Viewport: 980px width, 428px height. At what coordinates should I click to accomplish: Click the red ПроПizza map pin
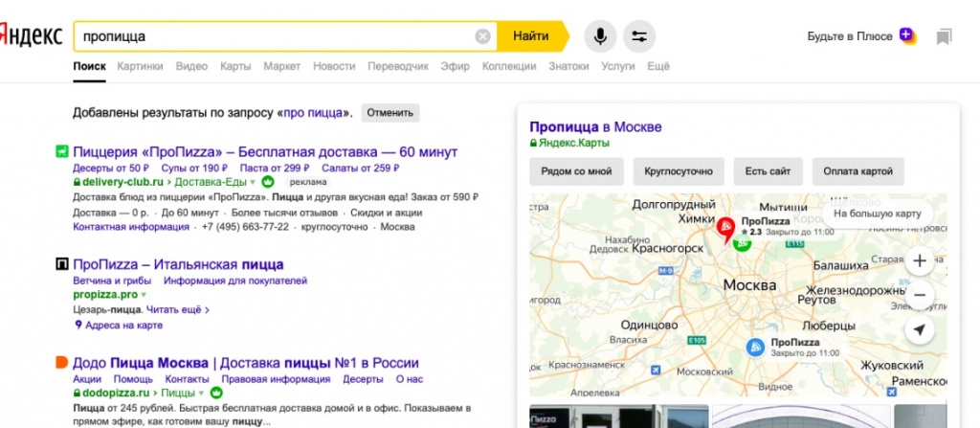tap(725, 229)
